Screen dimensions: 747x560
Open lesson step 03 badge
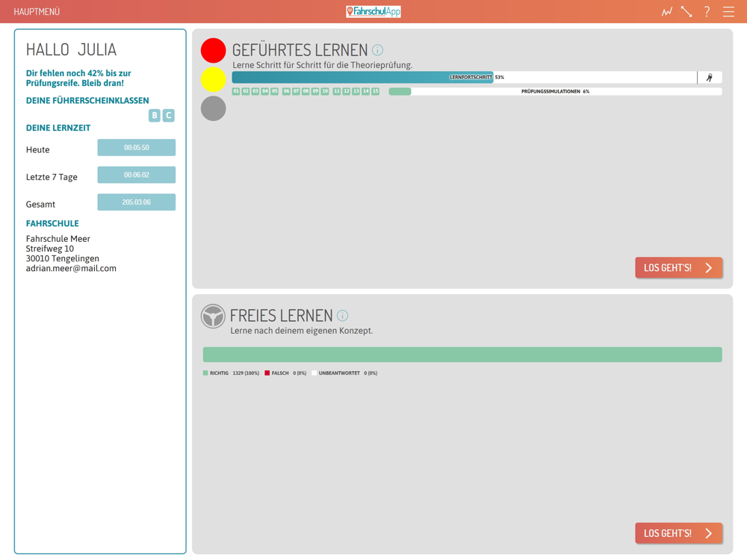[255, 91]
